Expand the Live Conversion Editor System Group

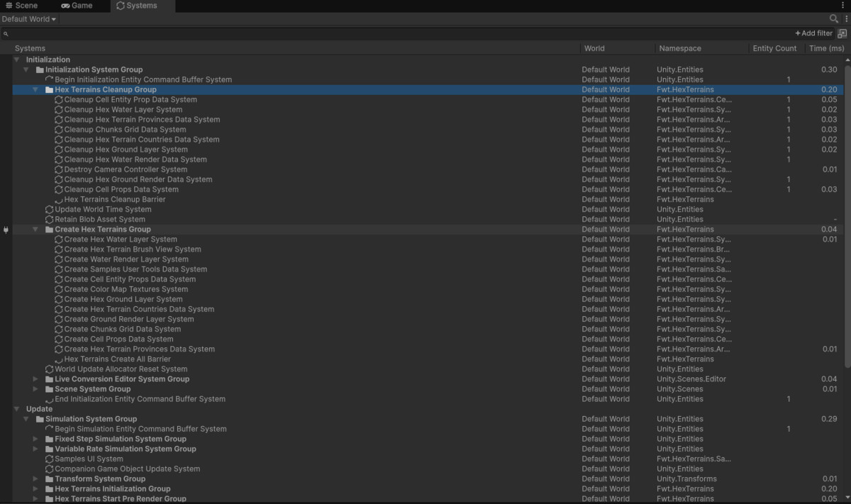(x=35, y=379)
